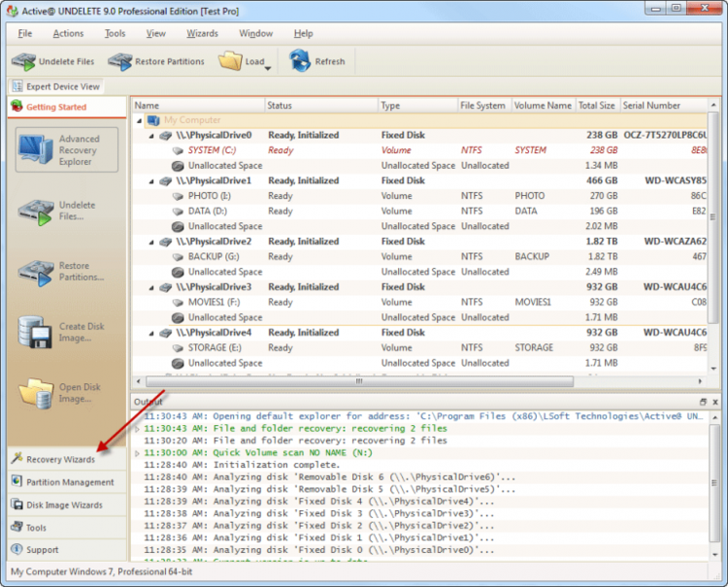Open the Recovery Wizards section
The image size is (728, 587).
[60, 459]
